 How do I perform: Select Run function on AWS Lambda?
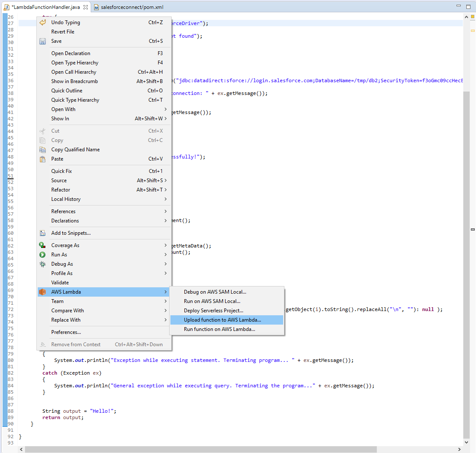coord(226,329)
